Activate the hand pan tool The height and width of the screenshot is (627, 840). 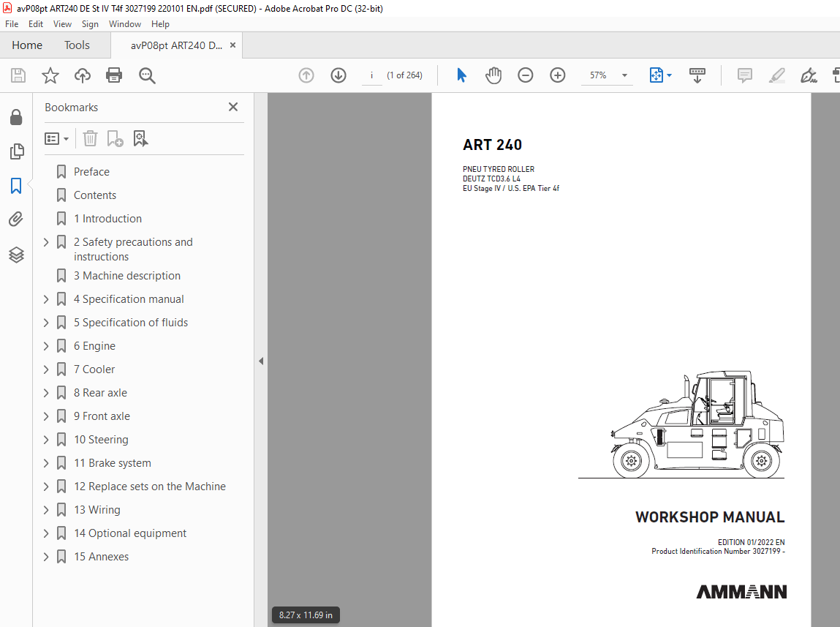(x=493, y=75)
